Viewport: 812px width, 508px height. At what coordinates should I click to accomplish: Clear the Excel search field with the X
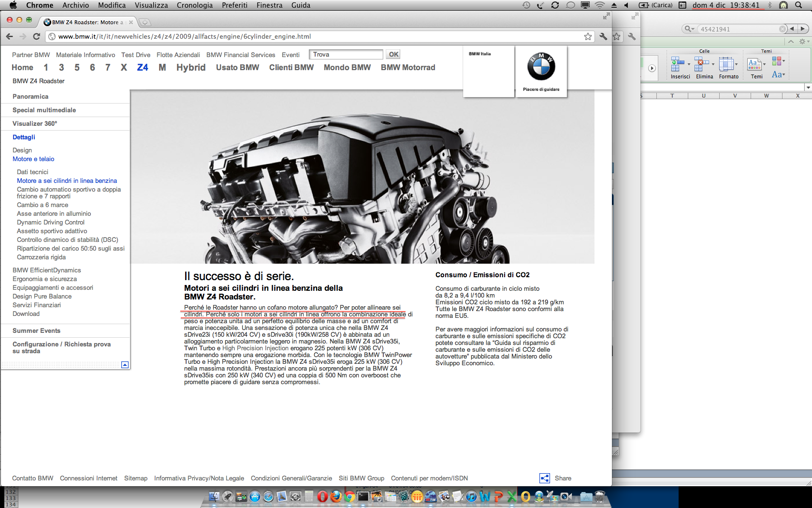pos(783,29)
